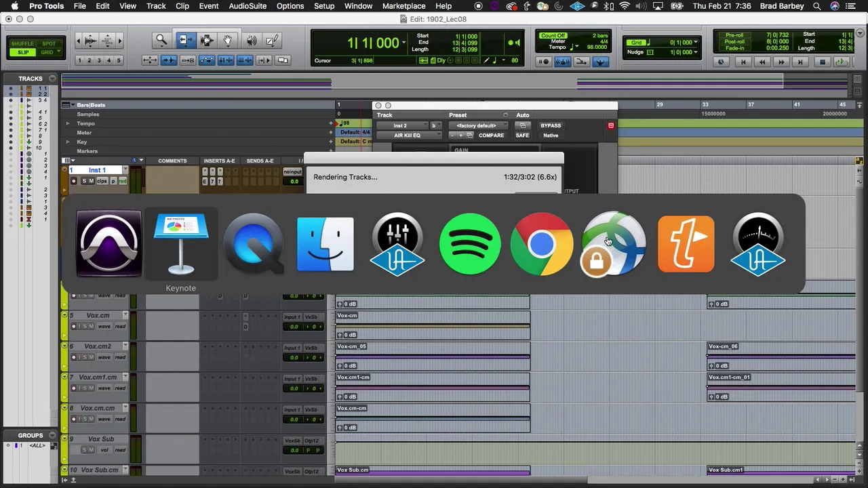
Task: Select the Grabber hand tool
Action: pyautogui.click(x=228, y=41)
